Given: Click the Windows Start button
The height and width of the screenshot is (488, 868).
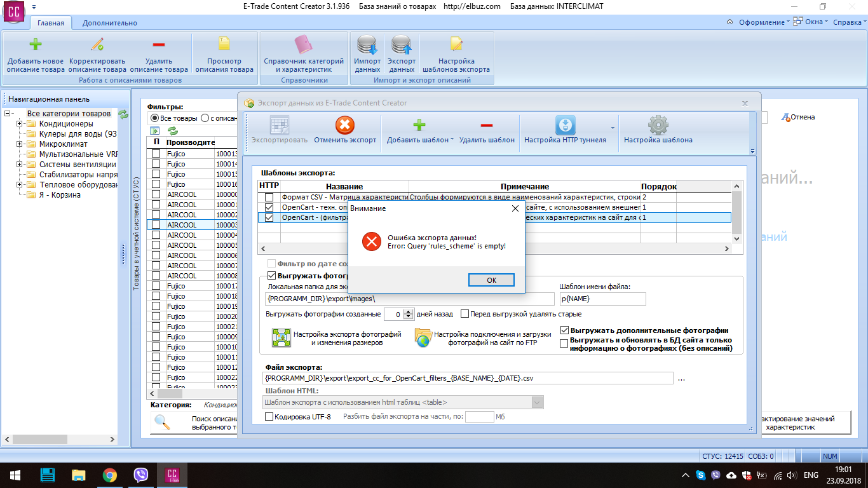Looking at the screenshot, I should [15, 475].
